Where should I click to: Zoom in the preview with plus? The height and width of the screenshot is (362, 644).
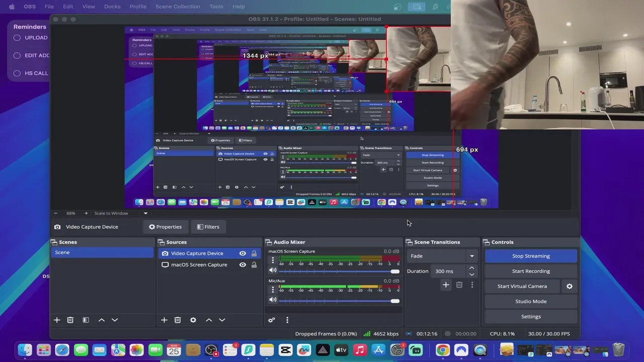pos(86,213)
